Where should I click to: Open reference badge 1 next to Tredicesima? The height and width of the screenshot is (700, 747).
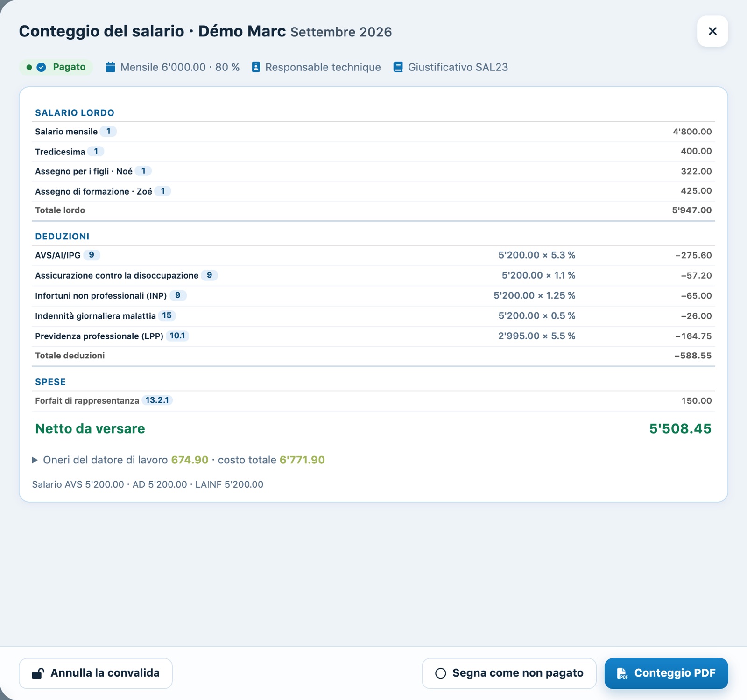click(96, 151)
